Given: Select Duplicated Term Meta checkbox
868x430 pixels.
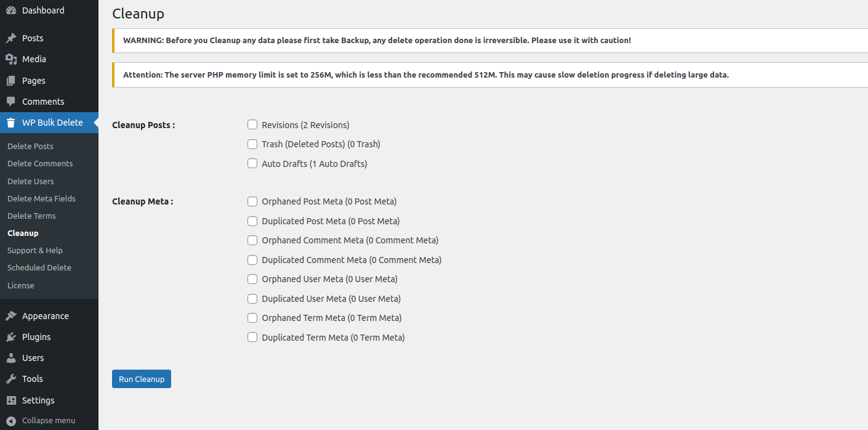Looking at the screenshot, I should pyautogui.click(x=252, y=338).
